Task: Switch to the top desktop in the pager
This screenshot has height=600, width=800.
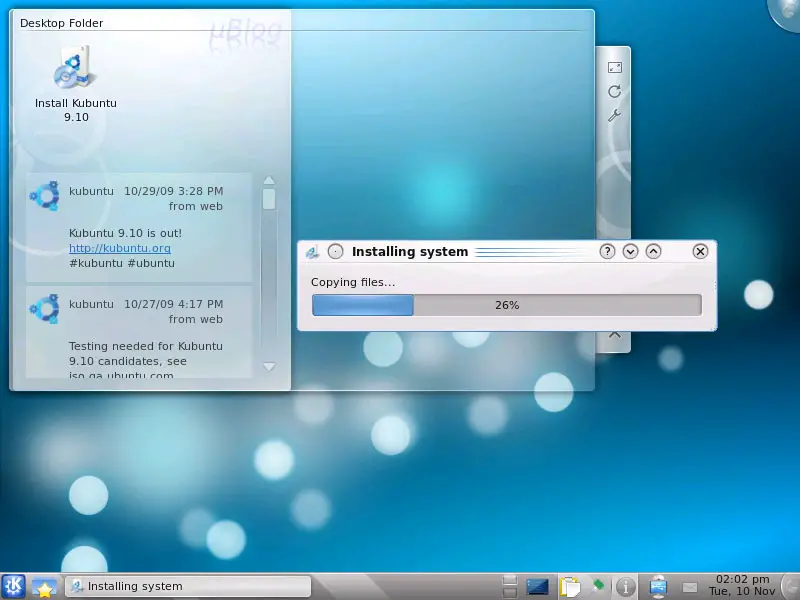Action: point(510,580)
